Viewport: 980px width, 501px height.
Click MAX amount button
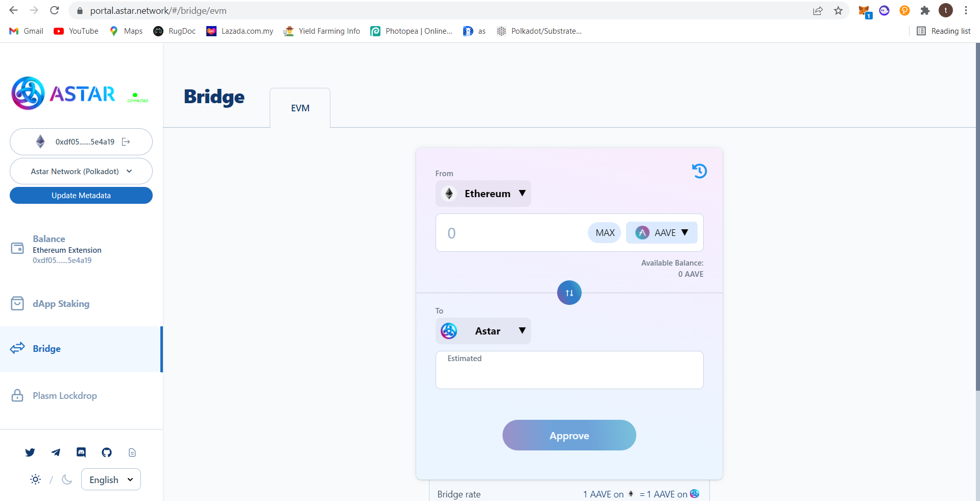pyautogui.click(x=605, y=232)
